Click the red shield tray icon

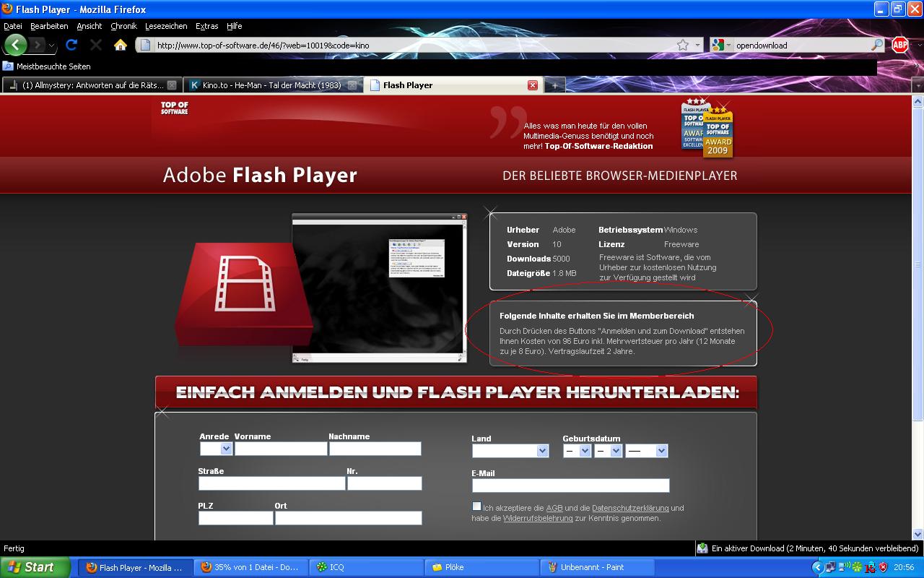883,567
